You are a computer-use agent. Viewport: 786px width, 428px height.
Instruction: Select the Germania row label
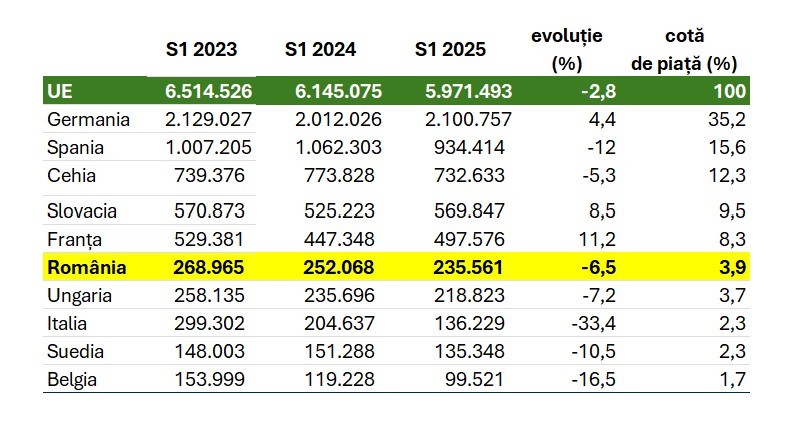[88, 119]
